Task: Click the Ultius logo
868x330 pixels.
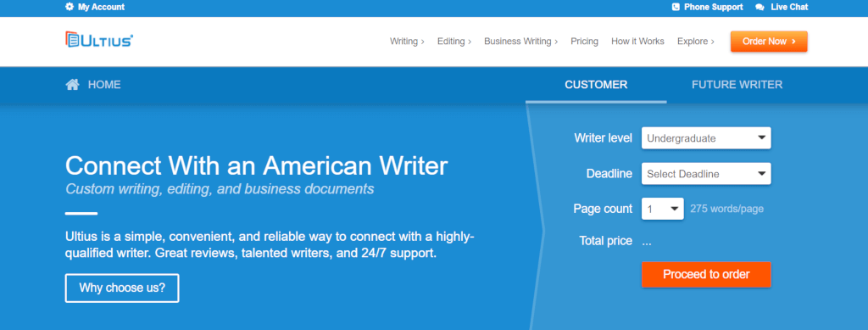Action: (99, 39)
